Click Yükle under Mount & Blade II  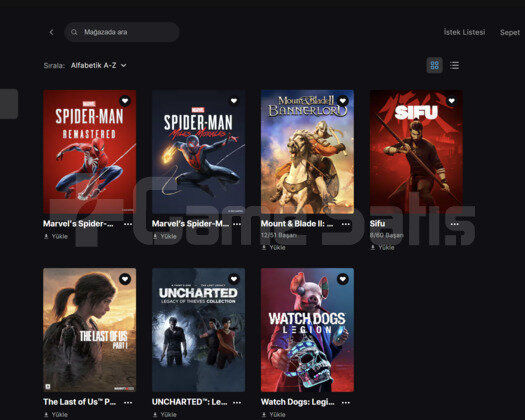pos(274,248)
